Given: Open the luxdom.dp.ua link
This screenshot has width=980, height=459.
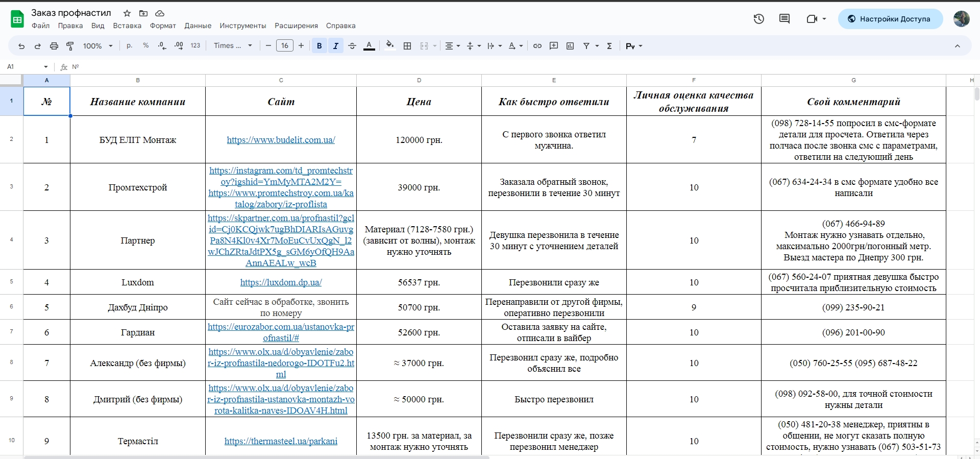Looking at the screenshot, I should pos(281,282).
